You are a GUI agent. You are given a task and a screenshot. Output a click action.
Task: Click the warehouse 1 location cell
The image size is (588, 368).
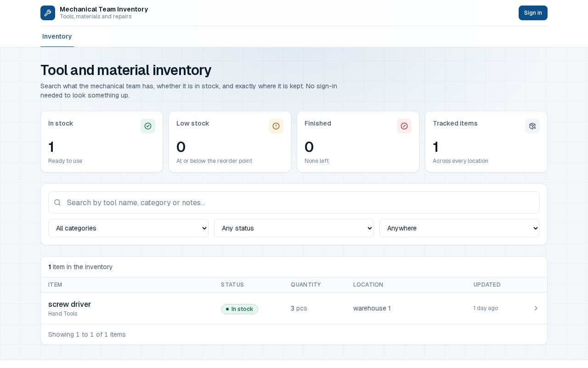372,308
